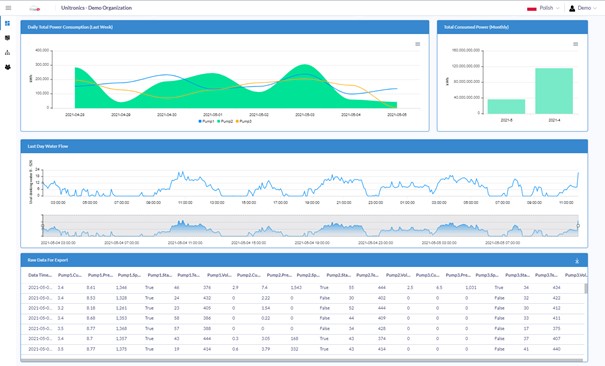This screenshot has height=366, width=605.
Task: Select the 1,368 cell in fifth row
Action: pyautogui.click(x=121, y=329)
